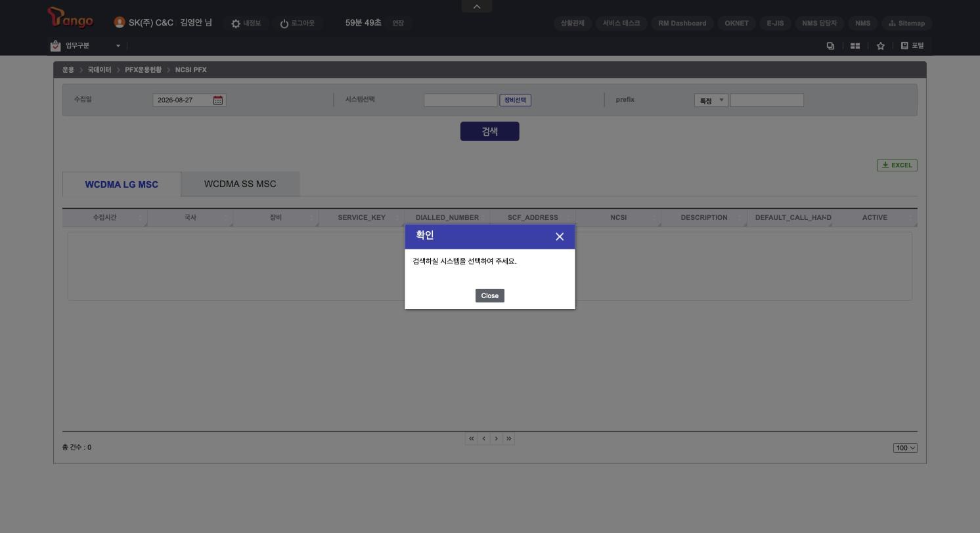Open the 서비스 데스크 menu
Image resolution: width=980 pixels, height=533 pixels.
coord(621,23)
